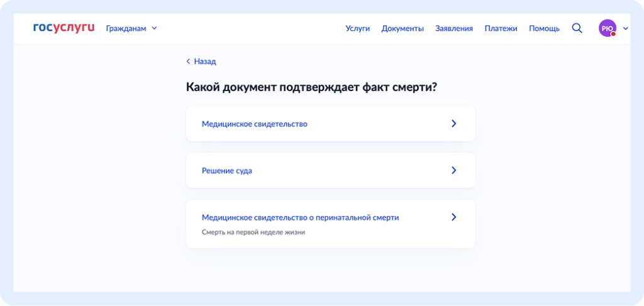Open Помощь in top navigation

point(544,28)
